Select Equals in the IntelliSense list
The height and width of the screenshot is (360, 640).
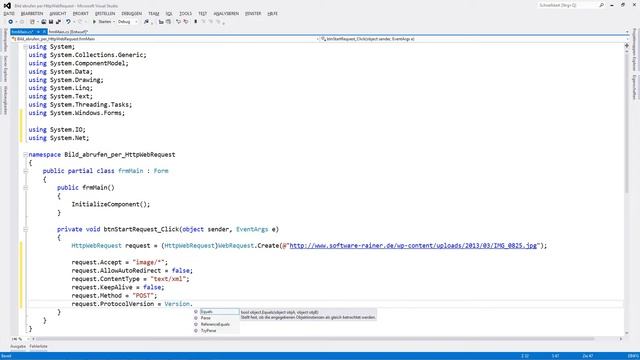pyautogui.click(x=217, y=311)
